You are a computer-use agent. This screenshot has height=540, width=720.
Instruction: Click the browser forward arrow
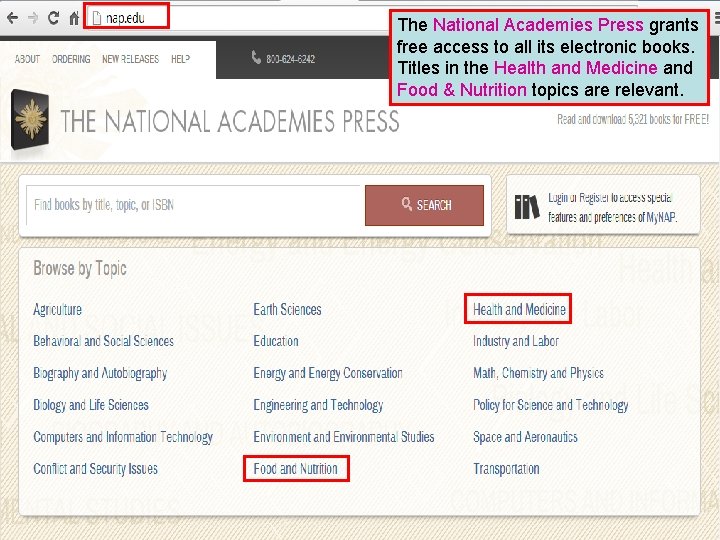tap(33, 18)
